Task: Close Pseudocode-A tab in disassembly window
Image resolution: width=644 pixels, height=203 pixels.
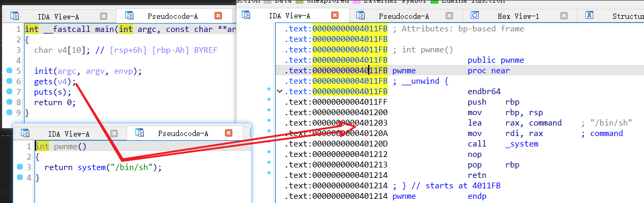Action: coord(449,16)
